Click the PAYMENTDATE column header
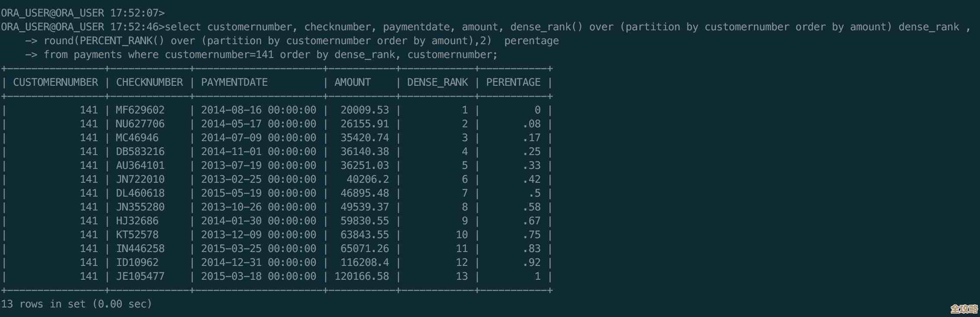 (x=234, y=82)
